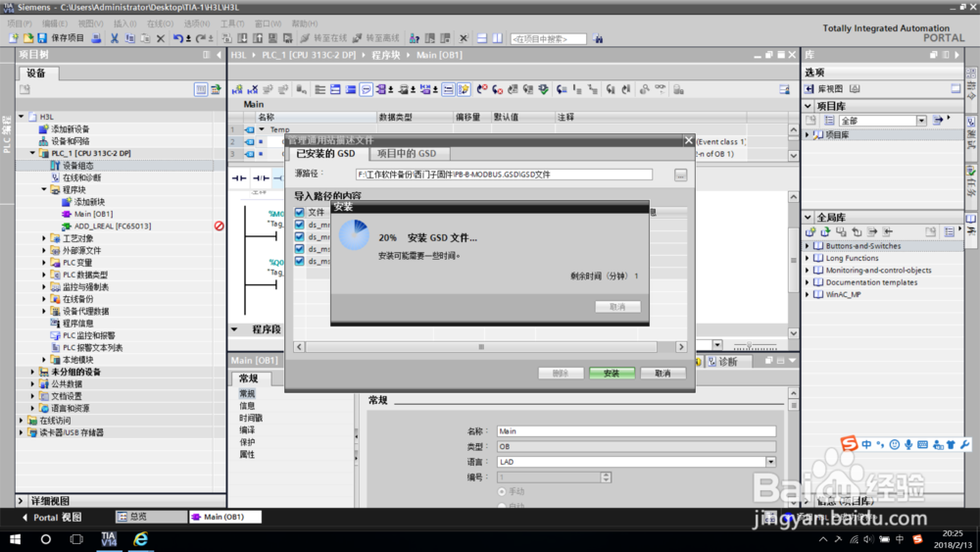Viewport: 980px width, 552px height.
Task: Click the undo arrow icon
Action: [x=178, y=39]
